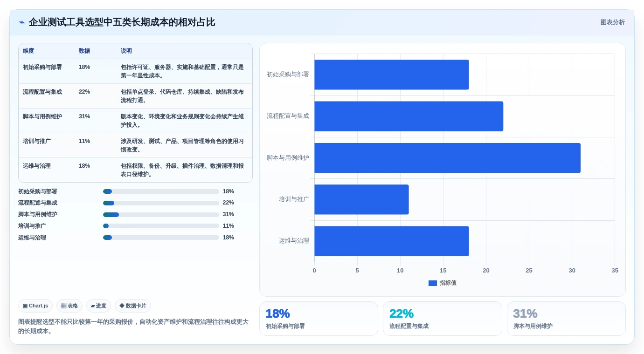This screenshot has height=354, width=644.
Task: Open the 31% 脚本与用例维护 data card
Action: click(x=566, y=319)
